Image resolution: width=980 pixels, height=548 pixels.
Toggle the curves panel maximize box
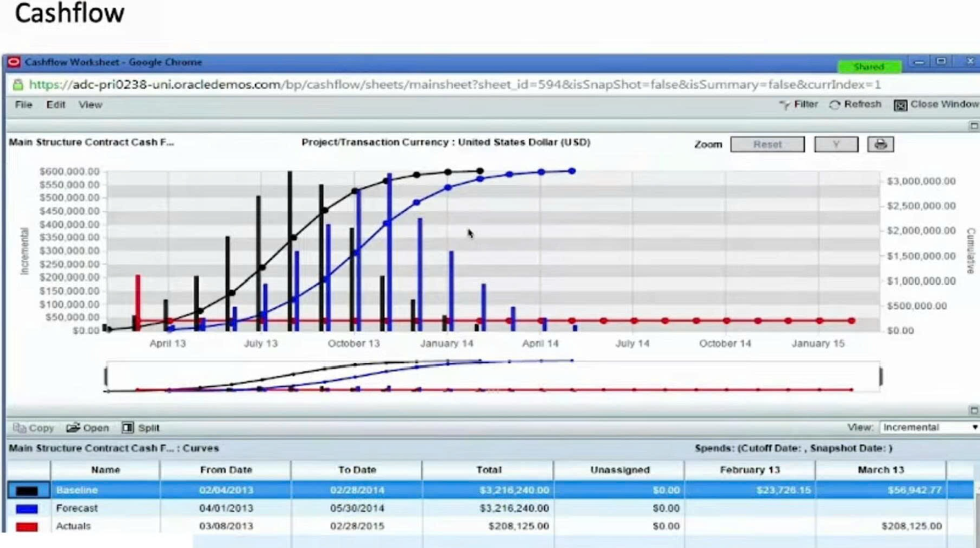coord(973,410)
